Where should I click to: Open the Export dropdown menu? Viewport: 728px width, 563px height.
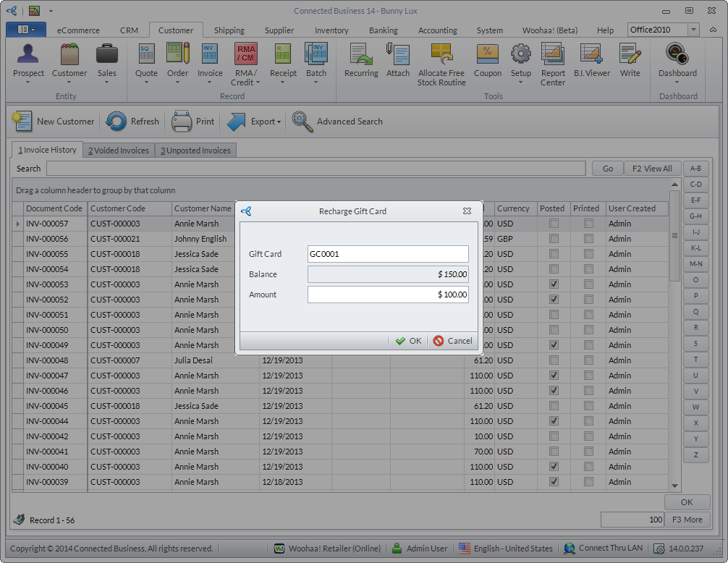click(x=265, y=122)
